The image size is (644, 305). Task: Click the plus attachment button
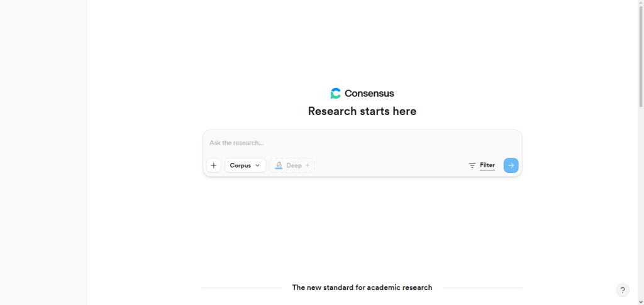coord(214,165)
